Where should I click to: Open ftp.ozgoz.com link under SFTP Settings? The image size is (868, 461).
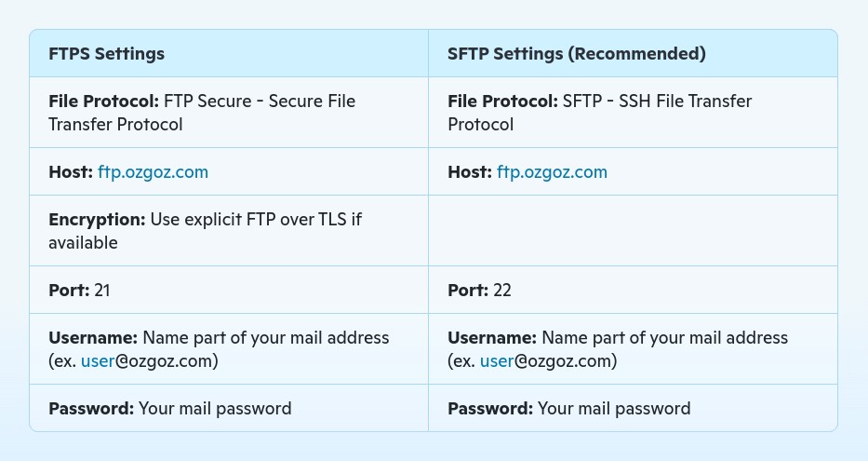tap(552, 172)
